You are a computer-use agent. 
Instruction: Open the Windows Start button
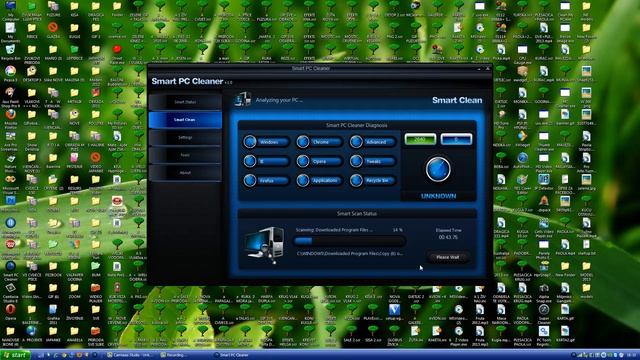coord(15,355)
